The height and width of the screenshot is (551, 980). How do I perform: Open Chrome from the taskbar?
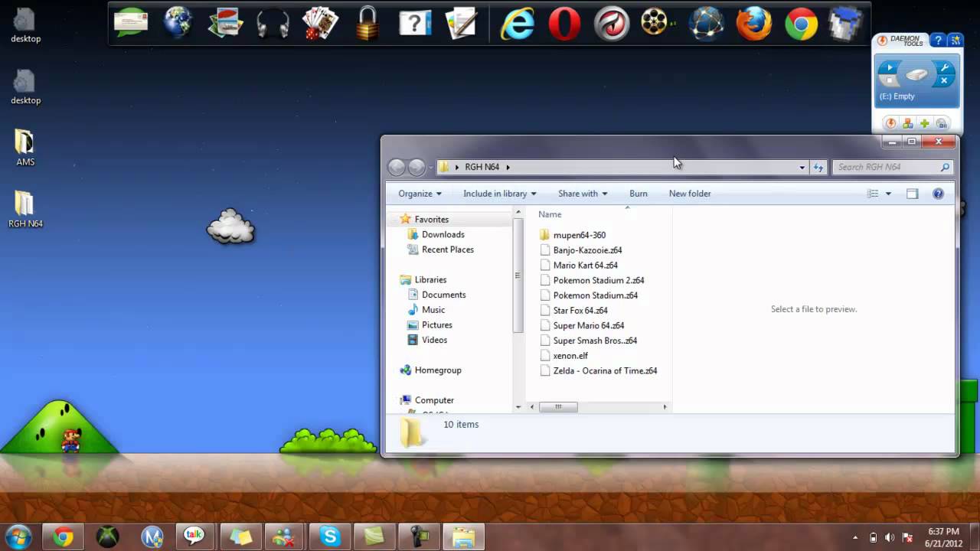click(x=63, y=537)
